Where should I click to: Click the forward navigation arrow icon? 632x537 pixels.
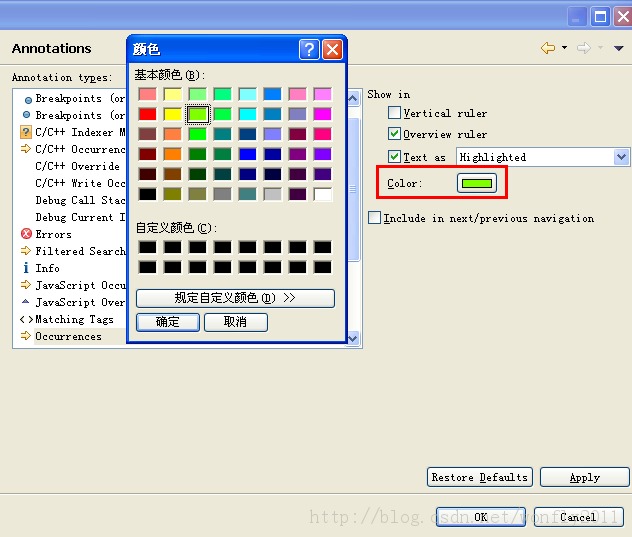(585, 48)
